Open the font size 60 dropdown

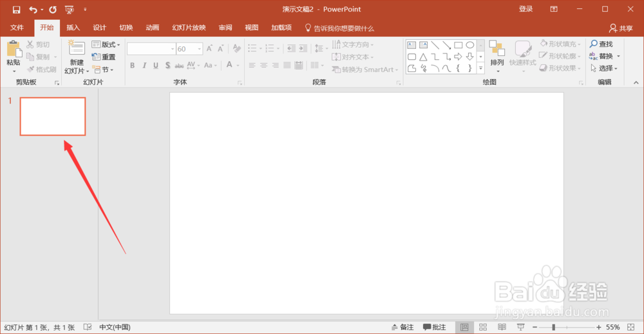tap(200, 49)
